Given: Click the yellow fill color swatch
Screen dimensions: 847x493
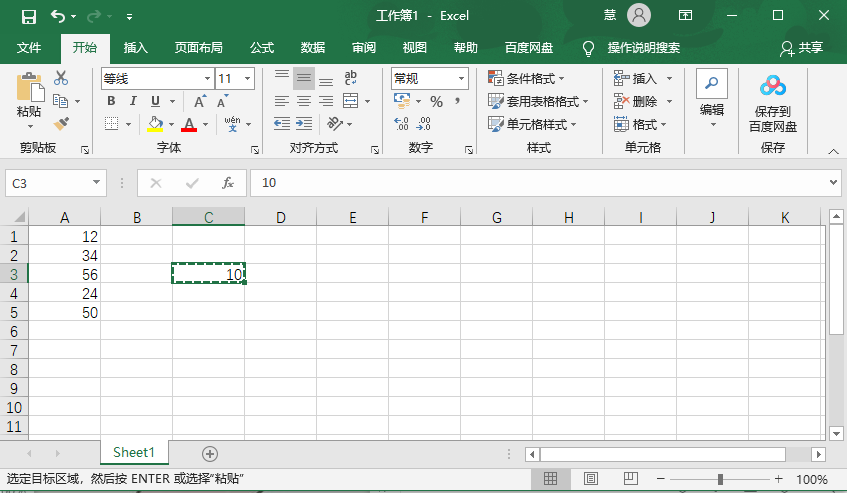Looking at the screenshot, I should click(x=155, y=124).
